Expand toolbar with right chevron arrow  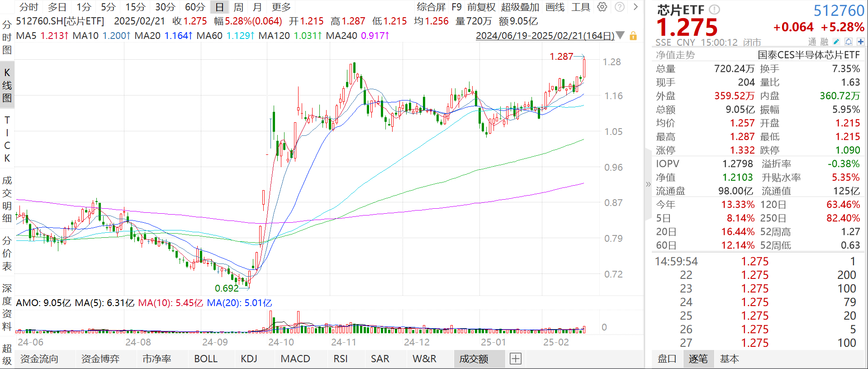click(x=636, y=7)
